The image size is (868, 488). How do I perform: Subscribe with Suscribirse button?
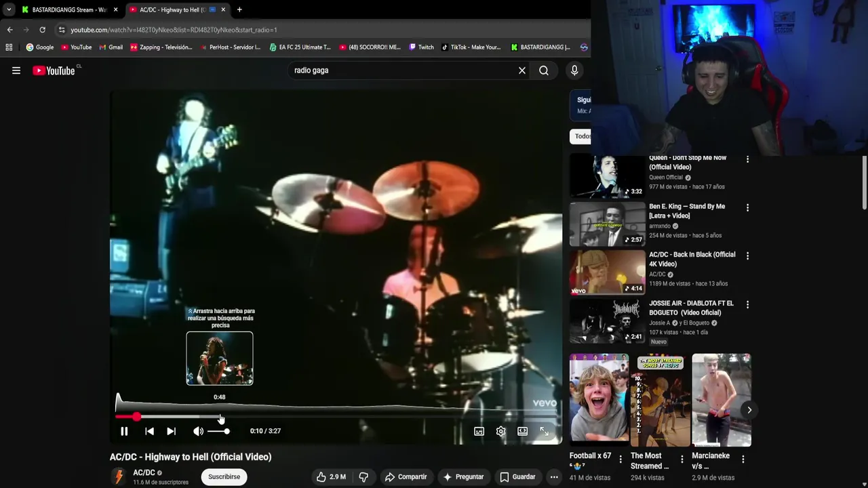click(224, 477)
